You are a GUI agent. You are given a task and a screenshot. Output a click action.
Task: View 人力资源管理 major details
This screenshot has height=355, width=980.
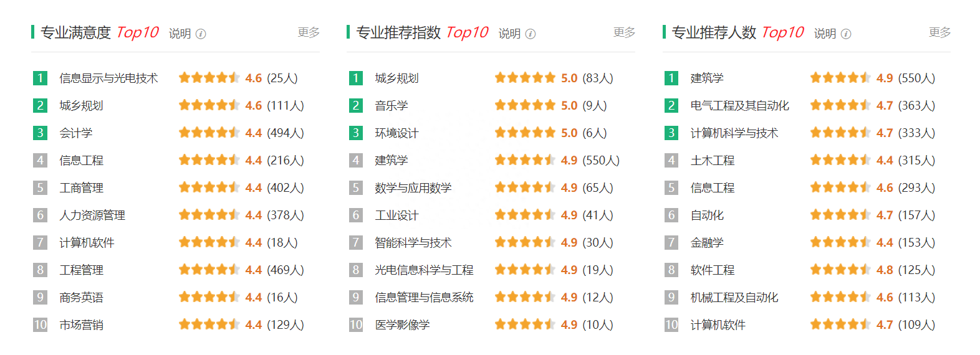[x=92, y=215]
